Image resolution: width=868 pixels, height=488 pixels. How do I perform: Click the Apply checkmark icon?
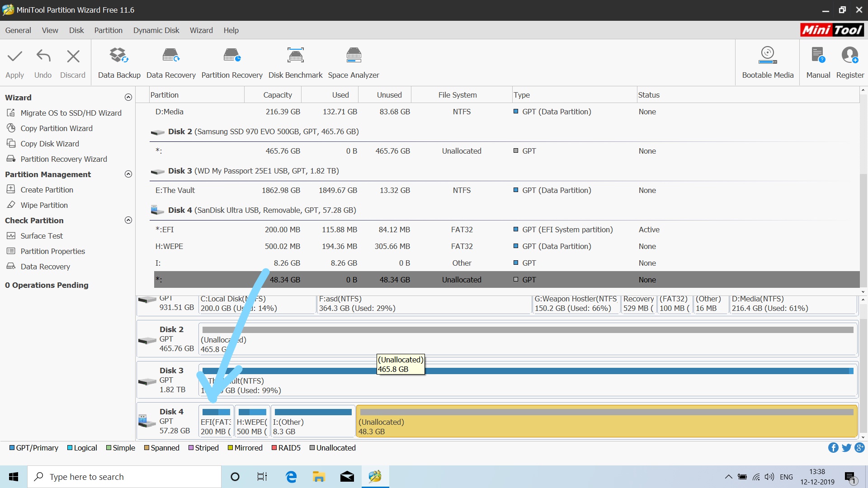click(15, 56)
